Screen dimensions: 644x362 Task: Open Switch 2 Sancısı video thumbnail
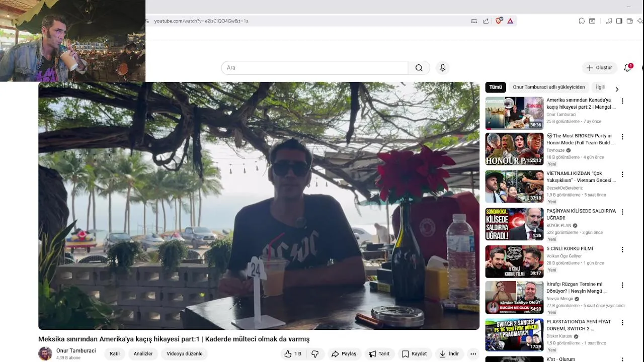tap(514, 335)
